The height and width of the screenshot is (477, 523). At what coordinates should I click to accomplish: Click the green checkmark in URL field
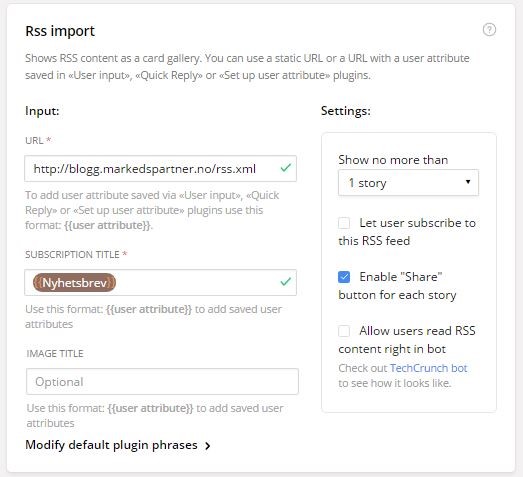286,167
